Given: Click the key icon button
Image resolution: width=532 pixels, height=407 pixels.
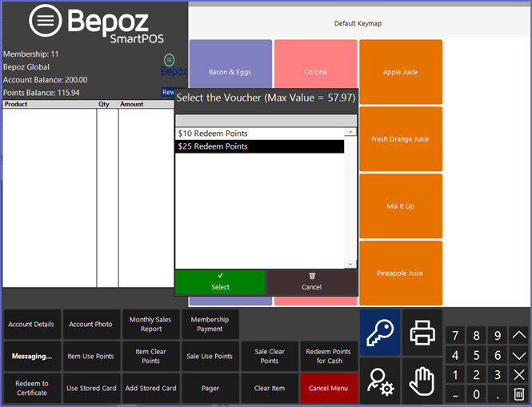Looking at the screenshot, I should coord(379,332).
